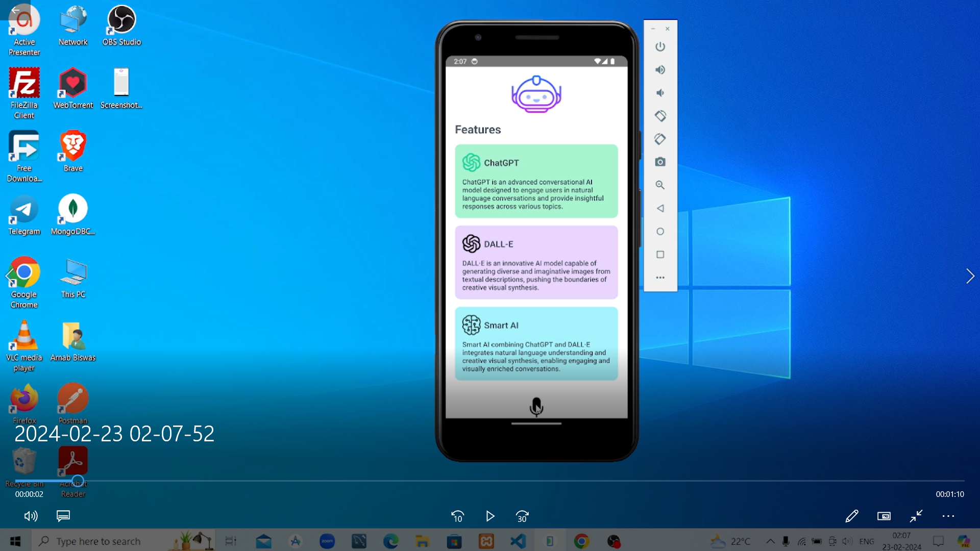Click the player volume speaker icon

(31, 516)
